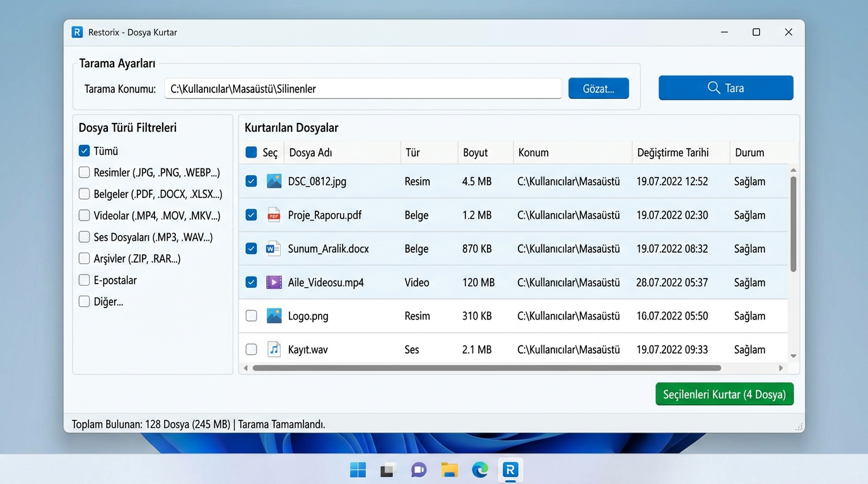Click the video icon for Aile_Videosu.mp4

(x=274, y=282)
